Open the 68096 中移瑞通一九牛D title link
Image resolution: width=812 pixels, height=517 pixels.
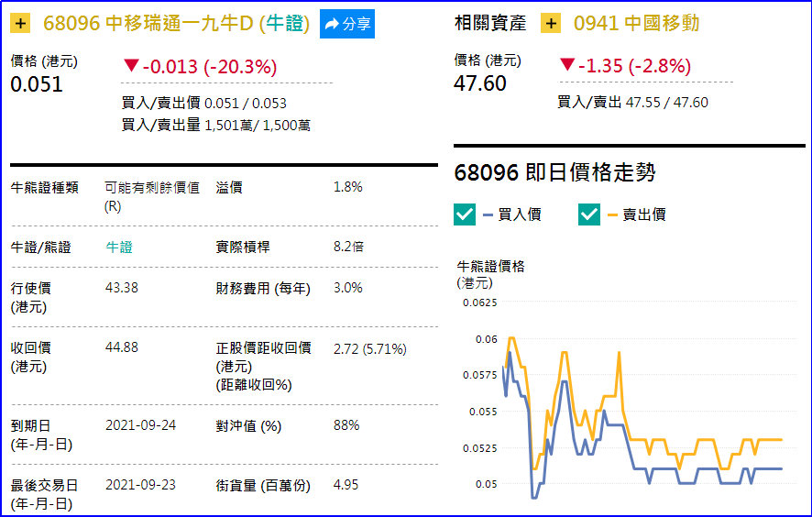coord(176,24)
